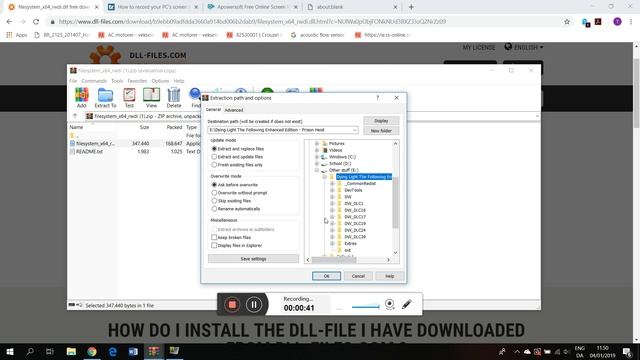Open Chrome profile avatar
640x360 pixels.
[x=617, y=22]
